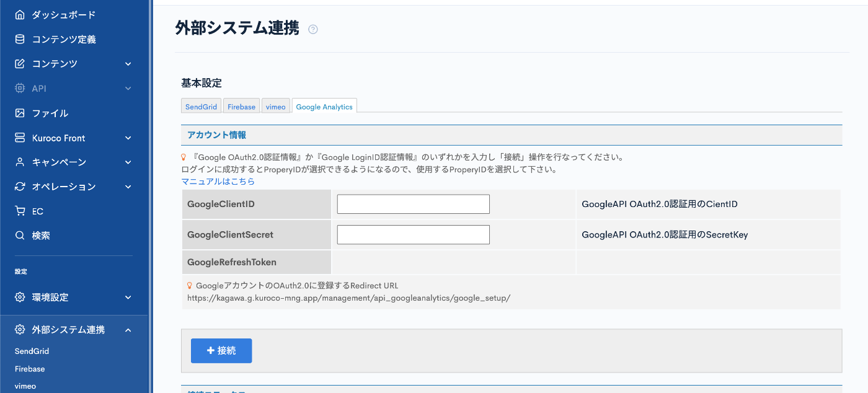Open EC menu item

38,211
